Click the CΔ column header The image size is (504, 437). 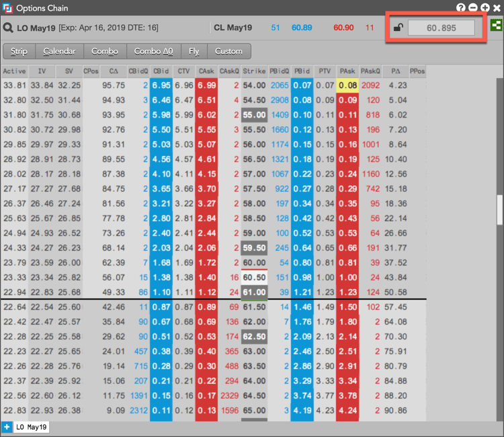[114, 71]
